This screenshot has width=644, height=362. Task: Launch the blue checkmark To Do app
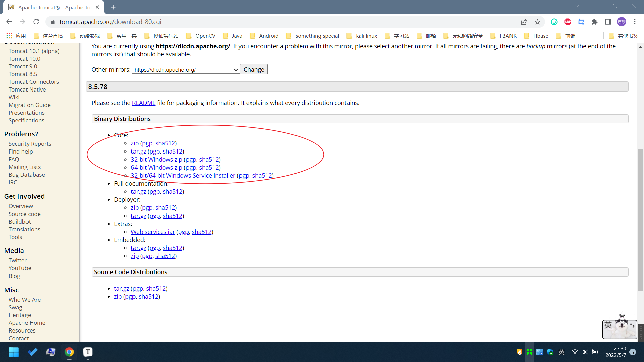(x=33, y=352)
